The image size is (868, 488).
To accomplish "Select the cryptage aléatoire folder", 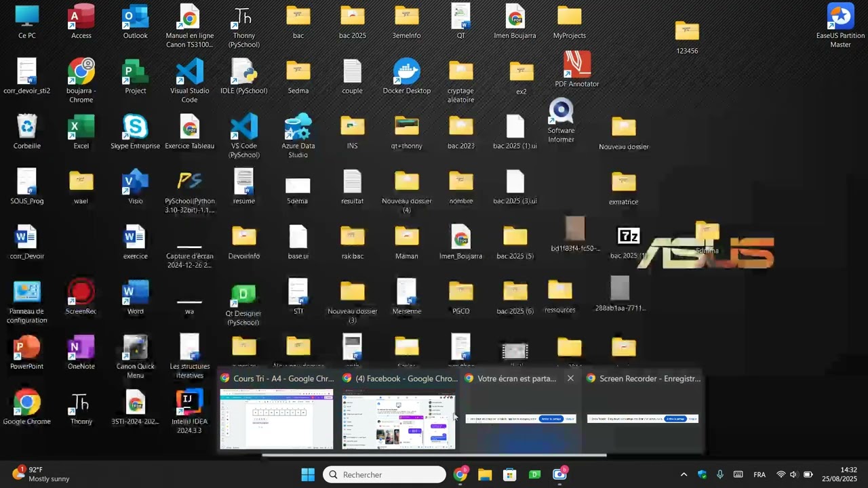I will click(461, 81).
